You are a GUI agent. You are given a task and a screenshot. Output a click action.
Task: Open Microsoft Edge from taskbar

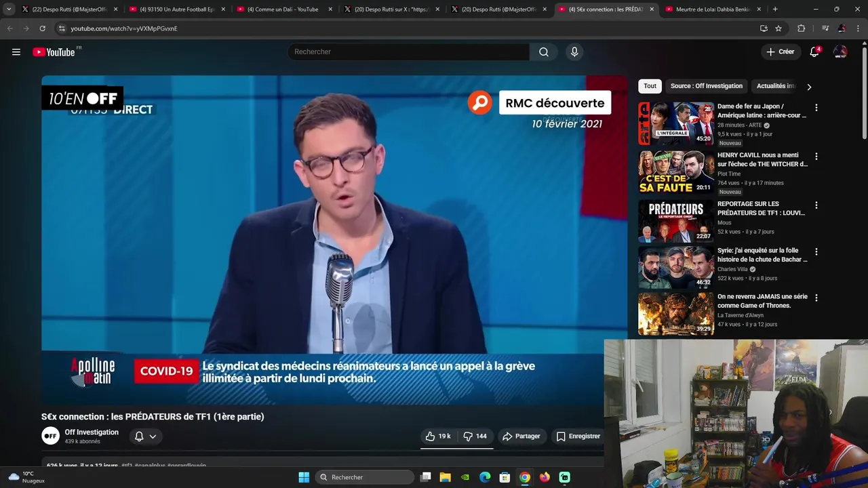coord(485,477)
